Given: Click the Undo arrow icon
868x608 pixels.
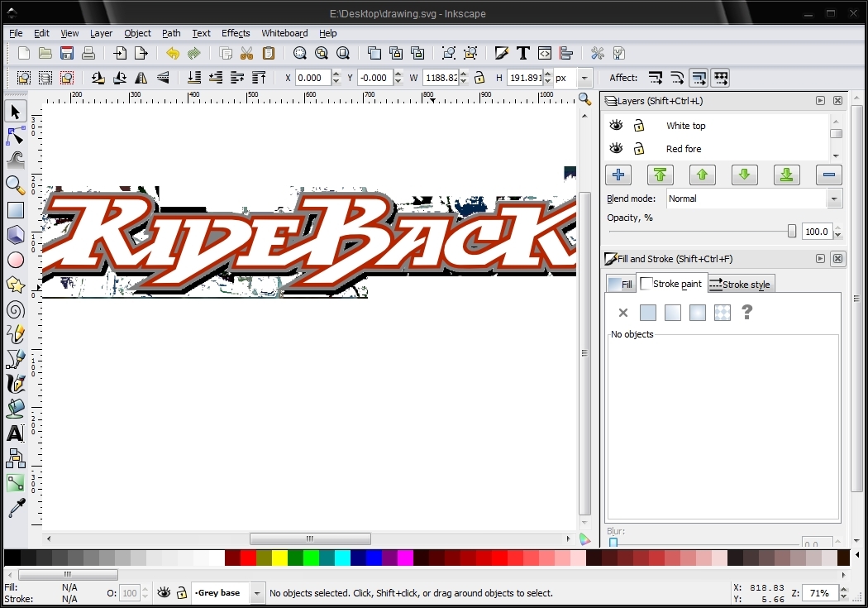Looking at the screenshot, I should pos(172,54).
